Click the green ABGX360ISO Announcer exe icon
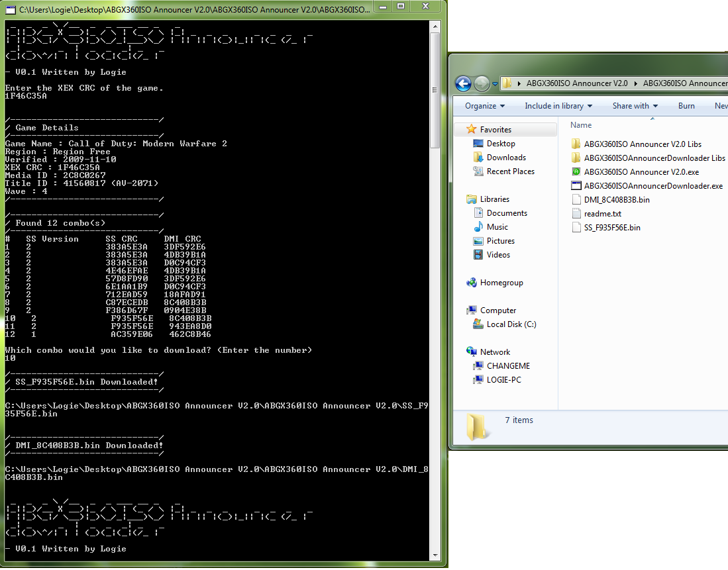The image size is (728, 570). (576, 171)
